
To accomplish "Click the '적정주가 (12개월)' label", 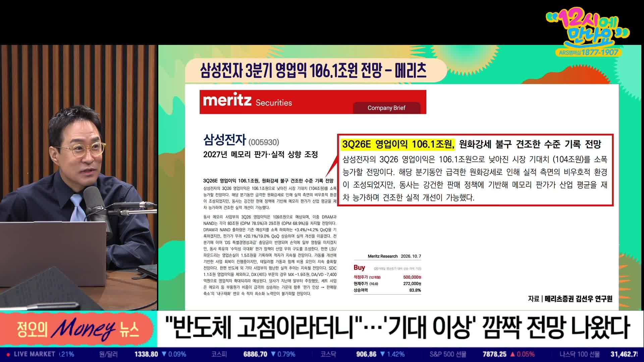I will click(x=367, y=277).
